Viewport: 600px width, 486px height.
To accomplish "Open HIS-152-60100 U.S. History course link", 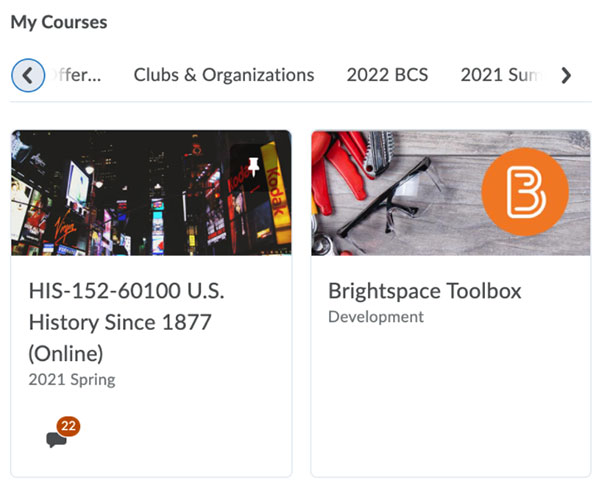I will (x=126, y=322).
